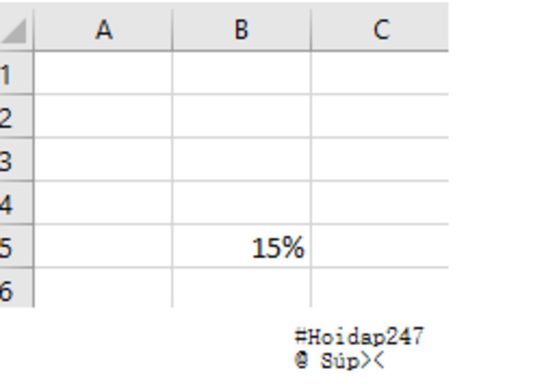Image resolution: width=559 pixels, height=392 pixels.
Task: Select cell B3
Action: 241,160
